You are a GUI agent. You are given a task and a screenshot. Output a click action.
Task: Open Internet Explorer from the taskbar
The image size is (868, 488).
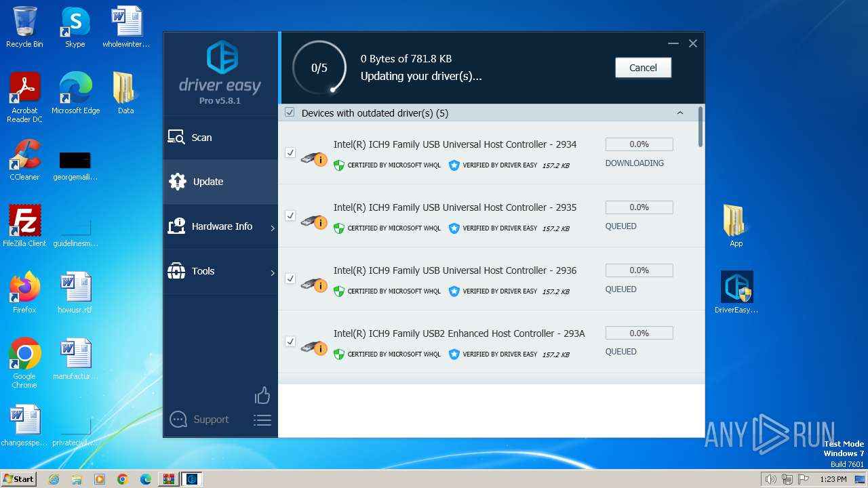tap(54, 479)
